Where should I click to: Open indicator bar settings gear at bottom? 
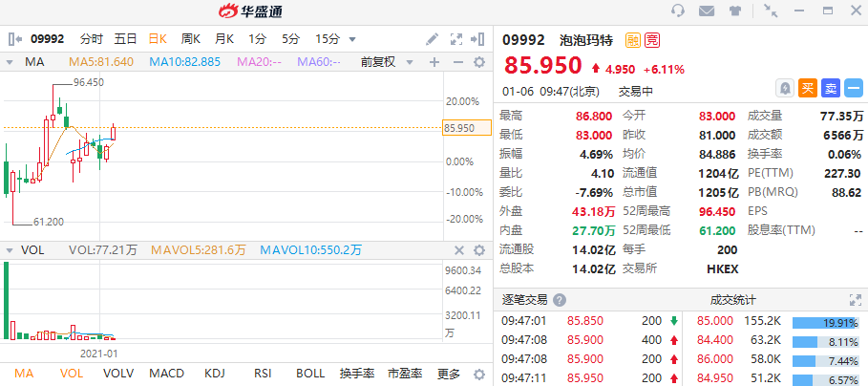(x=479, y=374)
